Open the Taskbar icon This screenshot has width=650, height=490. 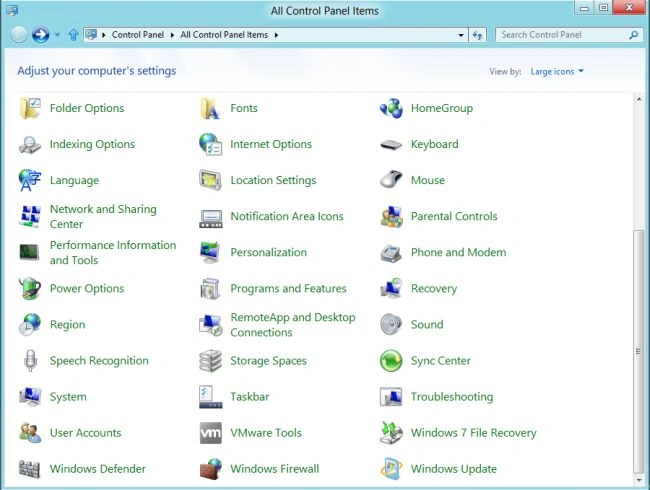pos(210,397)
